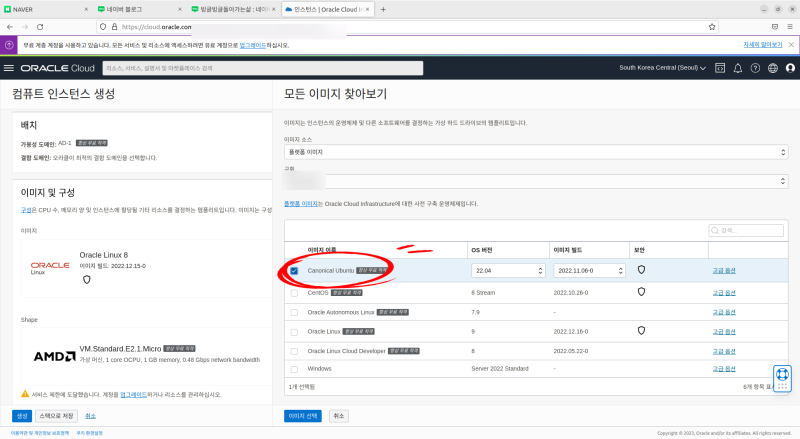This screenshot has height=439, width=800.
Task: Select the 인스턴스 Oracle Cloud browser tab
Action: [328, 9]
